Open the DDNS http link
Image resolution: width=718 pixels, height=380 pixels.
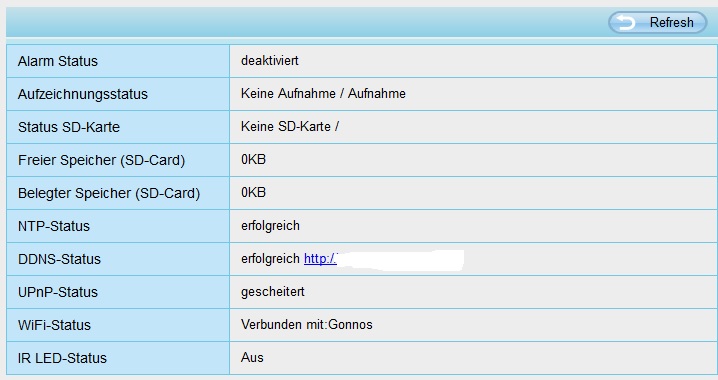click(x=320, y=259)
